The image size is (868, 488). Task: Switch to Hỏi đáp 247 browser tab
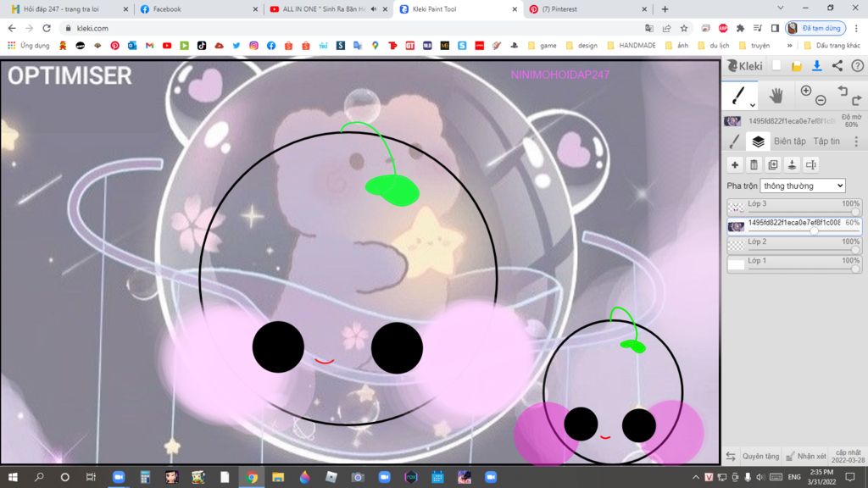pyautogui.click(x=68, y=9)
